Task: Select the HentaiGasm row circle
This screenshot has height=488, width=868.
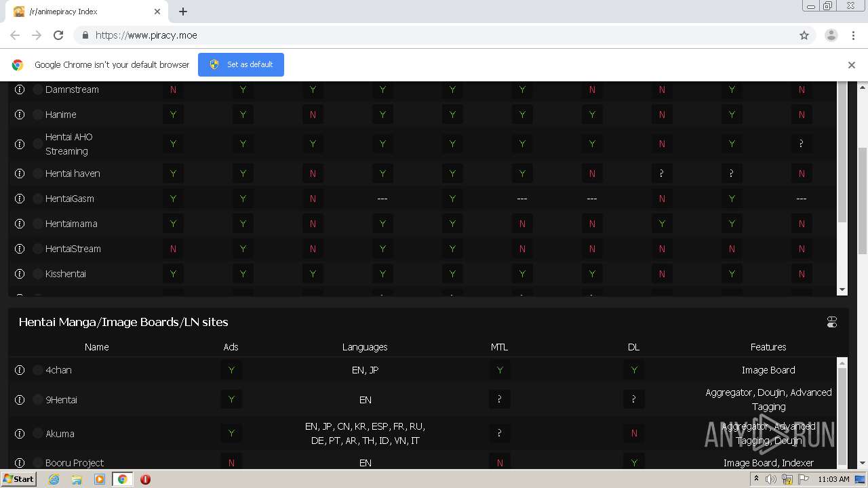Action: tap(38, 199)
